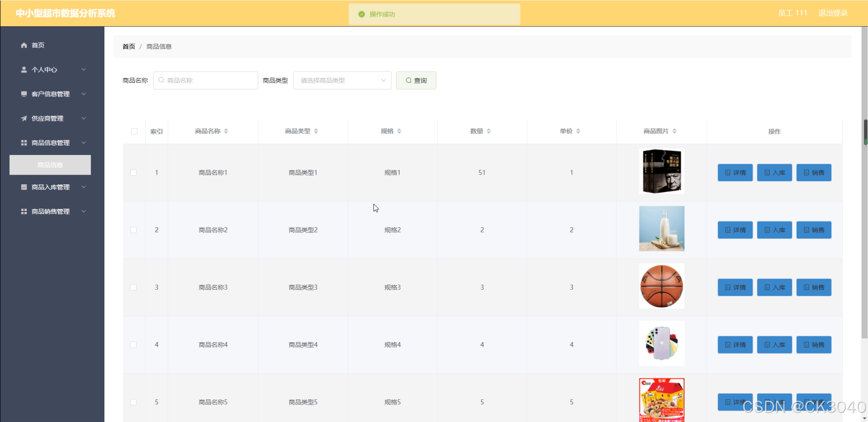
Task: Sort by 商品名称 column arrows
Action: click(226, 131)
